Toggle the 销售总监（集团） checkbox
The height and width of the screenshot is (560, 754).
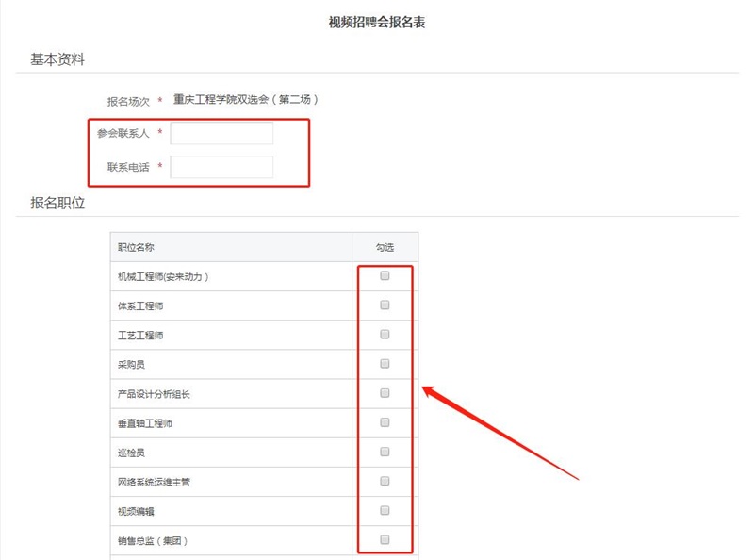385,540
